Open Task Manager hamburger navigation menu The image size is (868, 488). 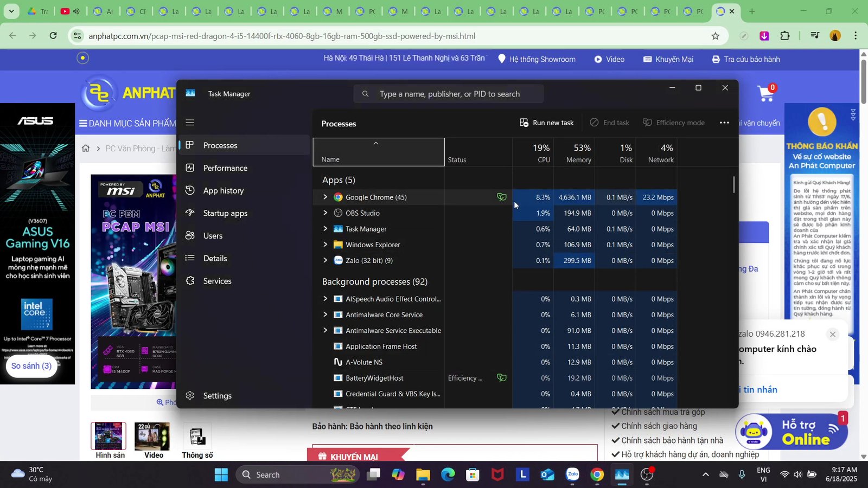point(190,123)
